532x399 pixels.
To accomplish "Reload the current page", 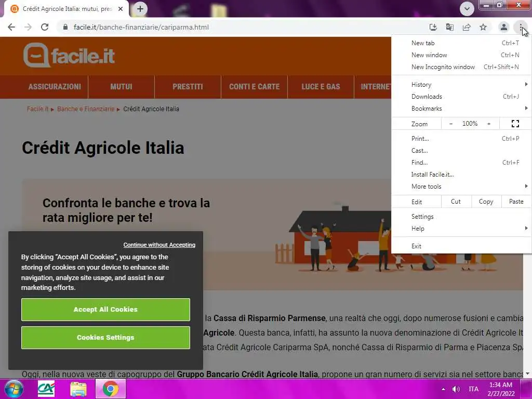I will 45,27.
